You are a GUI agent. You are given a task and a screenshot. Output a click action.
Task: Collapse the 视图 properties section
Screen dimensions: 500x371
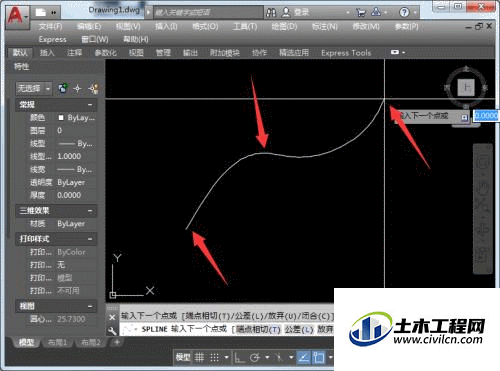90,306
